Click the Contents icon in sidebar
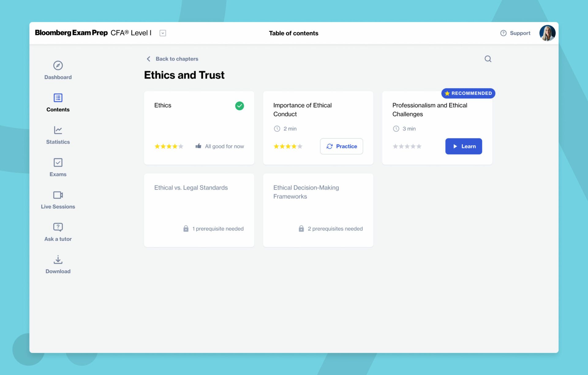This screenshot has height=375, width=588. 58,98
